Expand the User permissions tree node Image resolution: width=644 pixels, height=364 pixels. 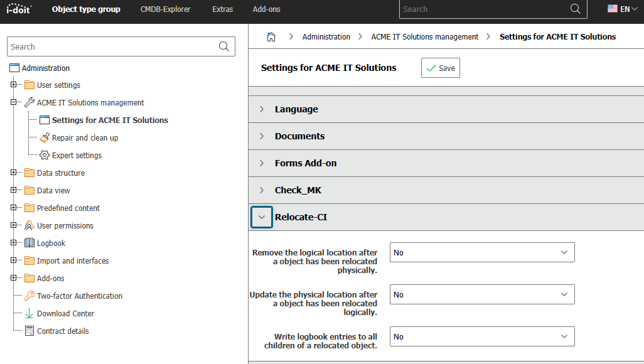(14, 225)
